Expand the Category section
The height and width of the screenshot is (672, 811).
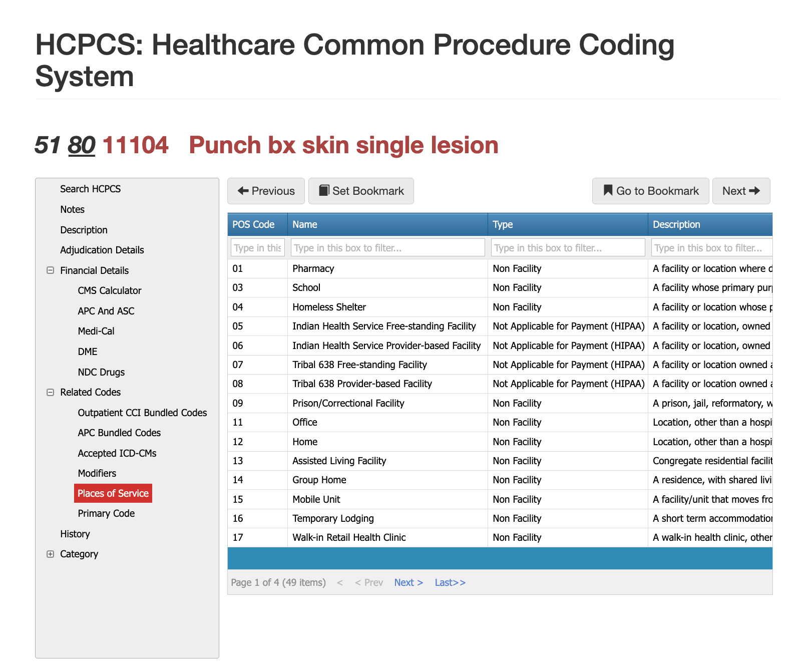coord(50,554)
